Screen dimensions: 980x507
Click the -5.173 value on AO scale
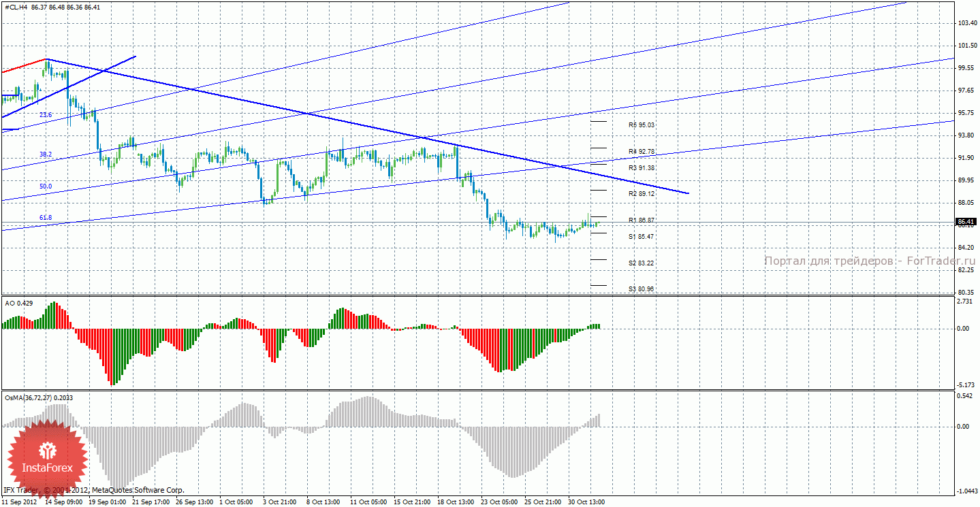(x=967, y=385)
